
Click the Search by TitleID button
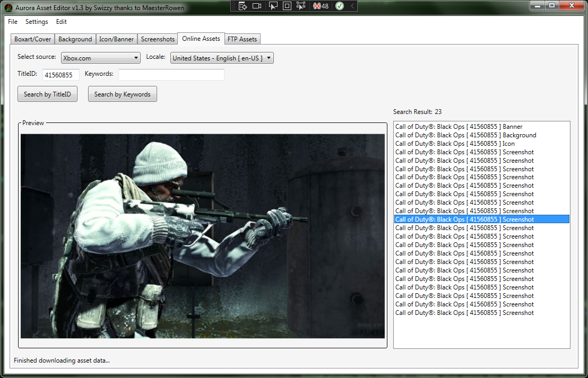(x=47, y=94)
